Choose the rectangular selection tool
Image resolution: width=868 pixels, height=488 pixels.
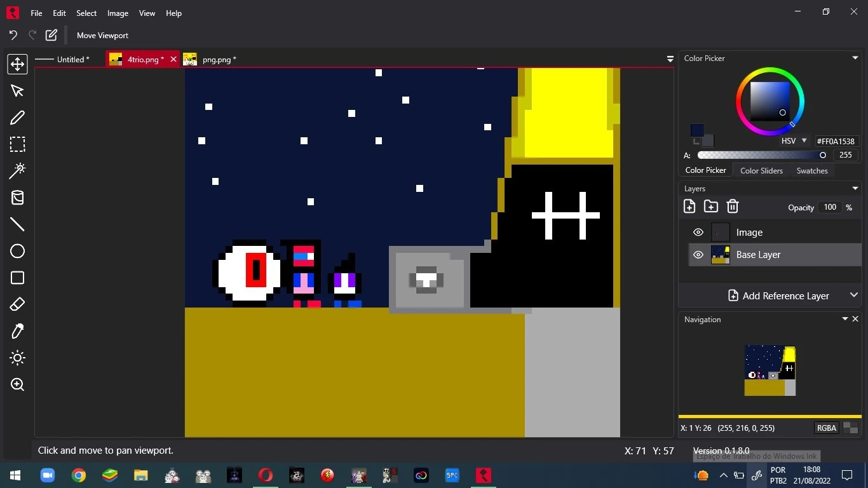tap(17, 144)
